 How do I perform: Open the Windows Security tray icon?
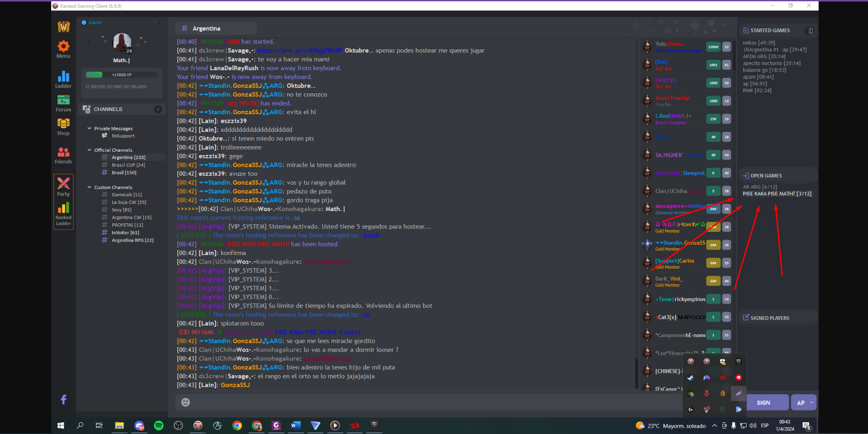[723, 361]
